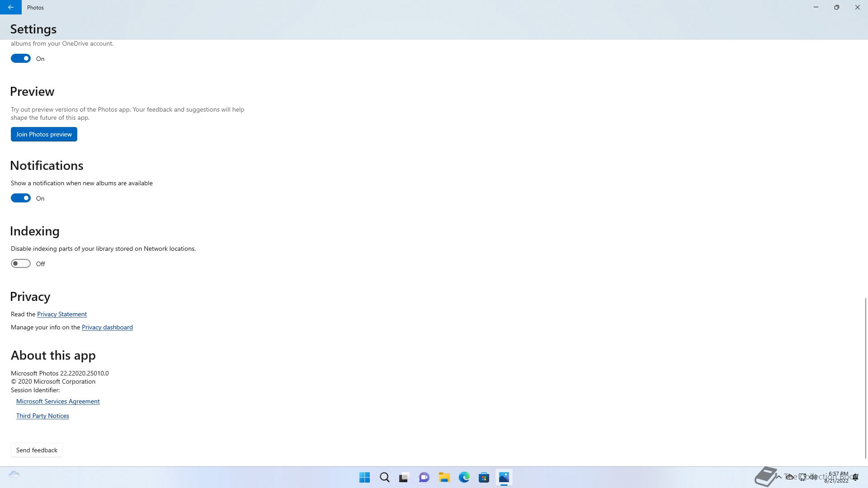Enable disable-indexing network locations toggle
The height and width of the screenshot is (488, 868).
[x=21, y=263]
